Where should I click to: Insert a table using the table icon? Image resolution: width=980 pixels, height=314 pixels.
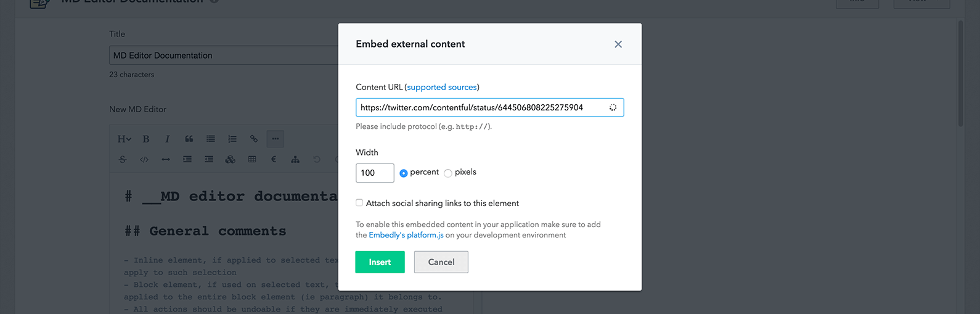click(252, 159)
